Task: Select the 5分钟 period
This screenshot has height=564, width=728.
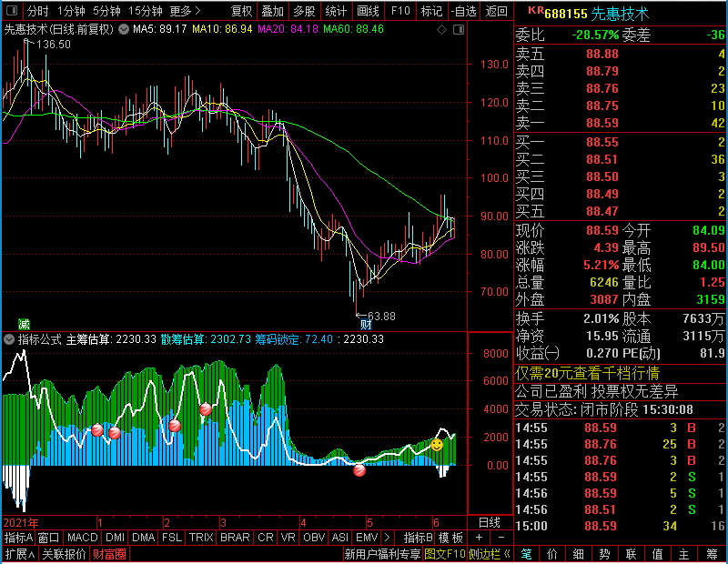Action: click(106, 11)
